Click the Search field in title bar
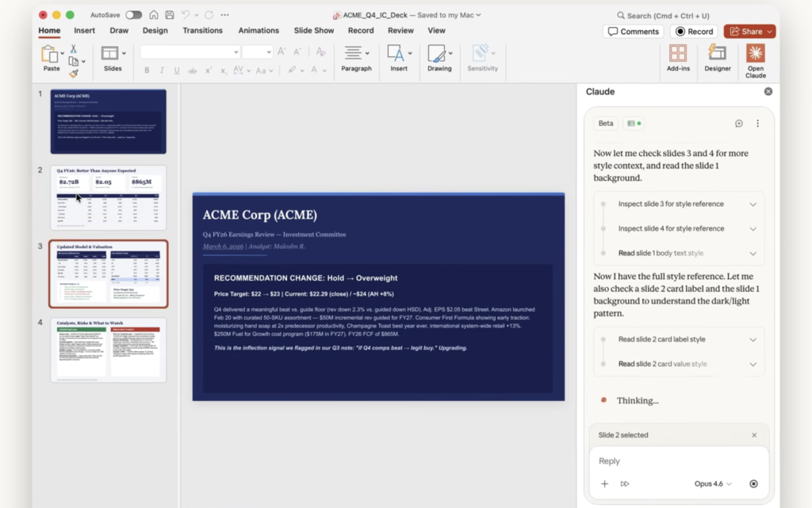The width and height of the screenshot is (812, 508). click(x=664, y=16)
